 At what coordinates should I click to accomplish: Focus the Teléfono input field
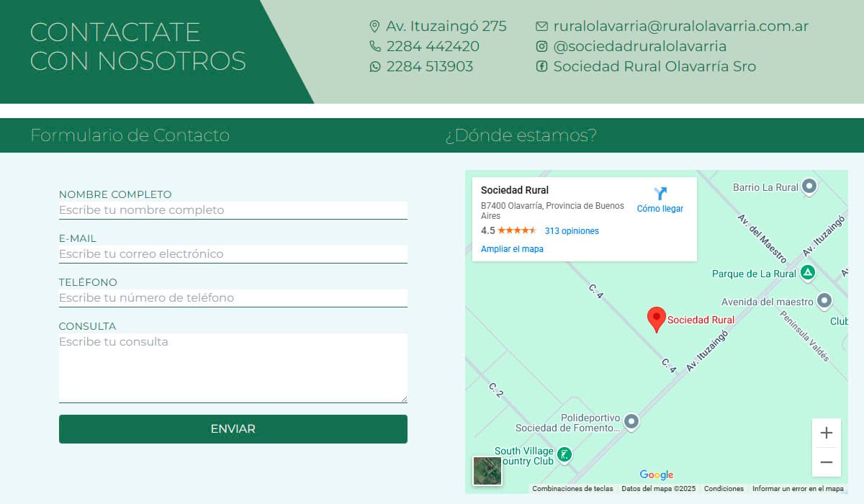[x=233, y=298]
